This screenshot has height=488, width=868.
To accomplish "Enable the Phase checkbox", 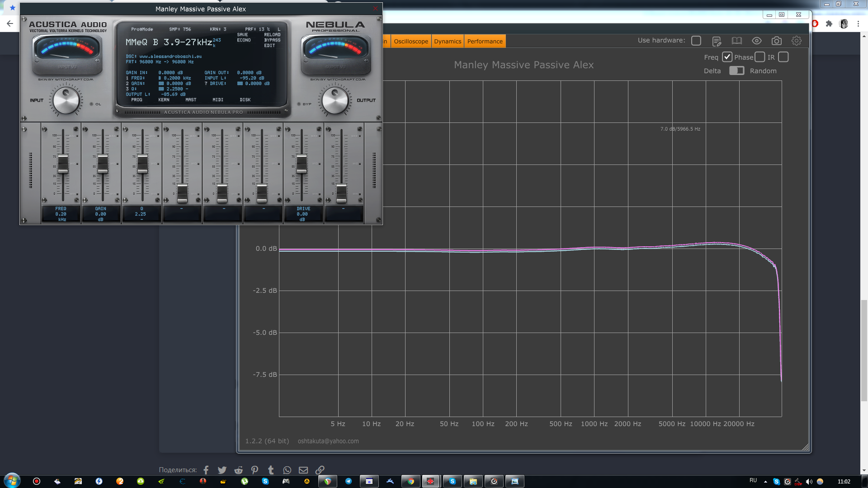I will coord(760,57).
